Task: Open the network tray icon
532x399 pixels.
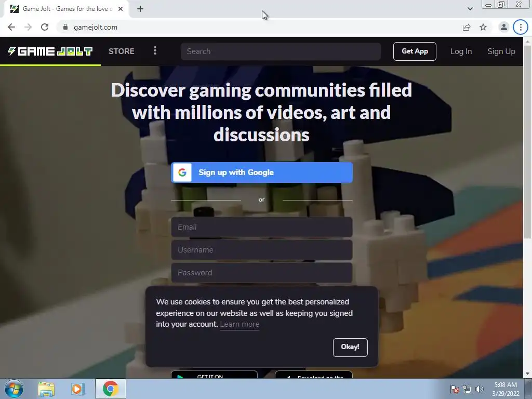Action: (x=467, y=389)
